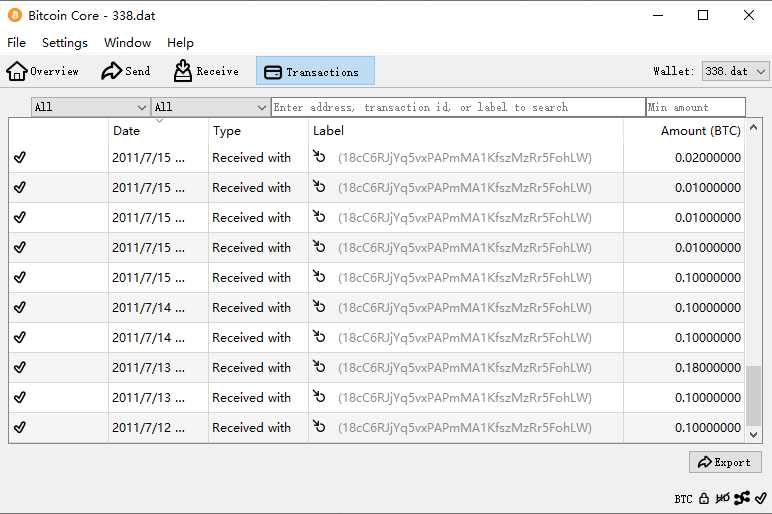This screenshot has width=772, height=514.
Task: Click the vertical scrollbar of the transaction list
Action: 753,395
